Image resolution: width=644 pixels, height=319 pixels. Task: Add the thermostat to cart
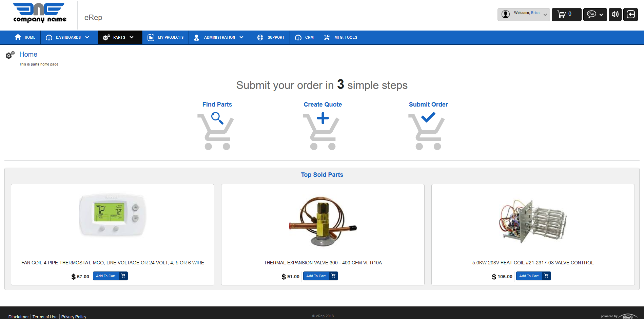(x=110, y=276)
